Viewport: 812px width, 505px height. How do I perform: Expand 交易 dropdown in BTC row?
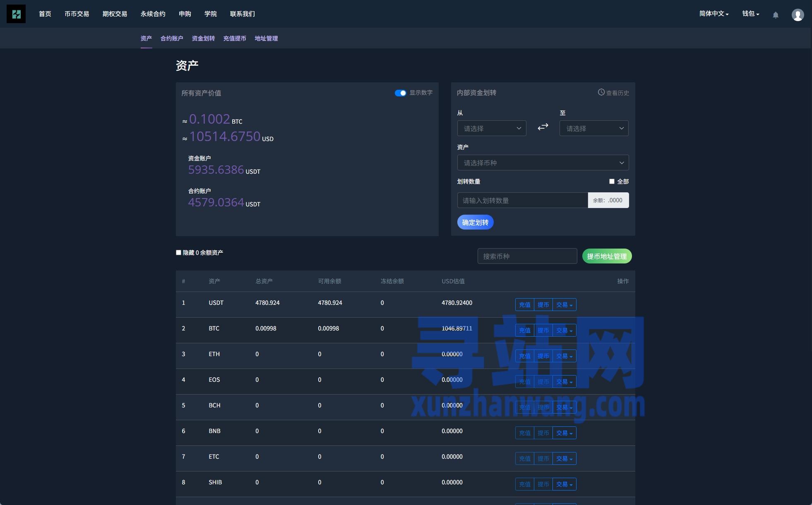[x=564, y=330]
